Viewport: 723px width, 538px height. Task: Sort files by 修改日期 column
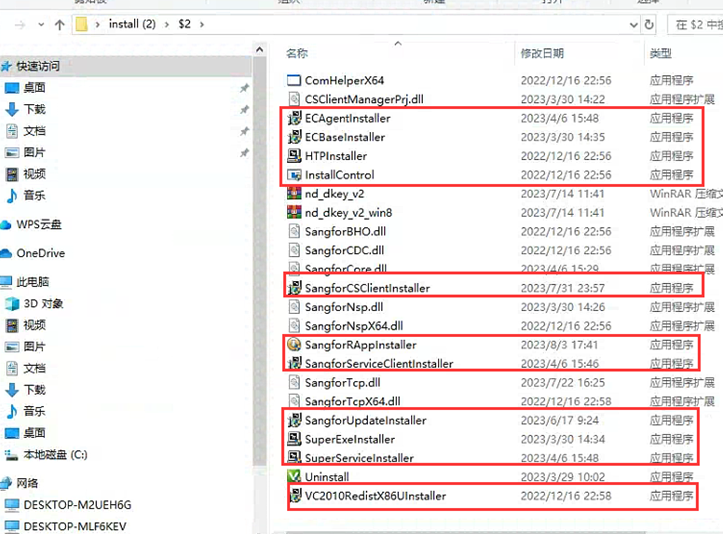tap(542, 53)
